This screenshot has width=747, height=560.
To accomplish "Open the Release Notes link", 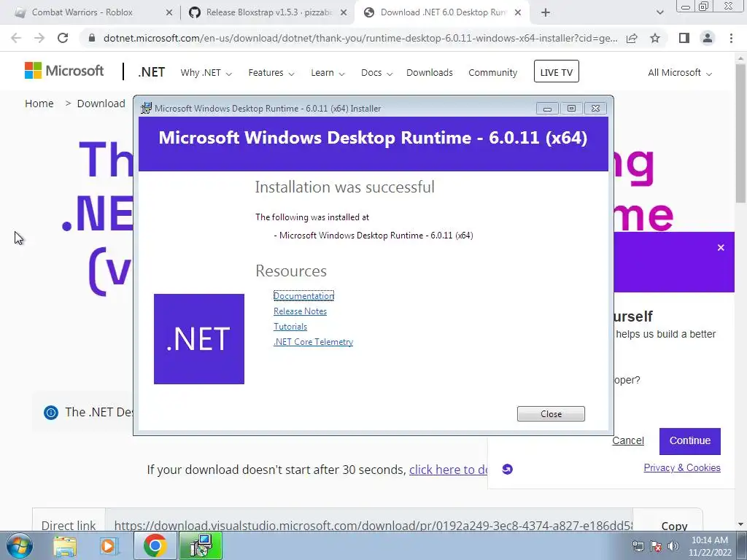I will coord(300,311).
